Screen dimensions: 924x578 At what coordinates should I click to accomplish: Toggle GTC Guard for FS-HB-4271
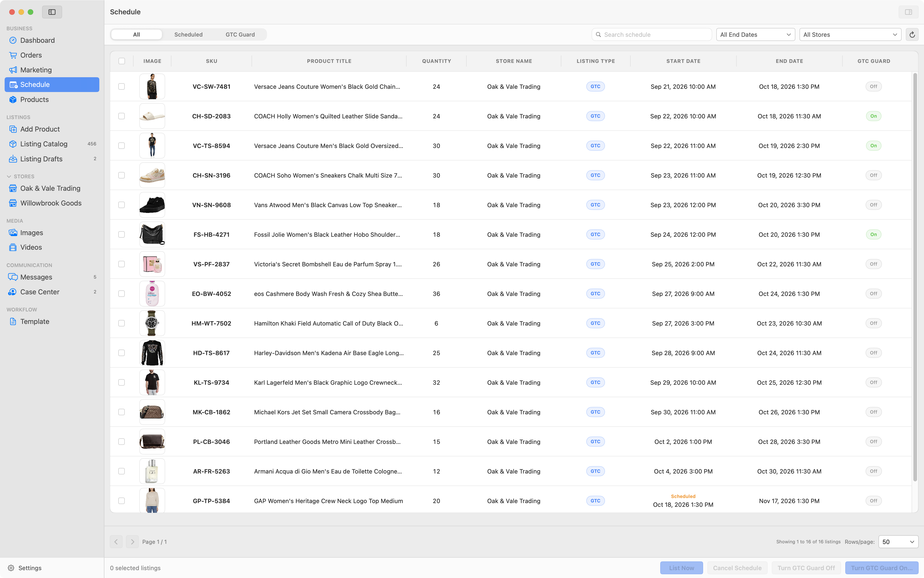873,235
